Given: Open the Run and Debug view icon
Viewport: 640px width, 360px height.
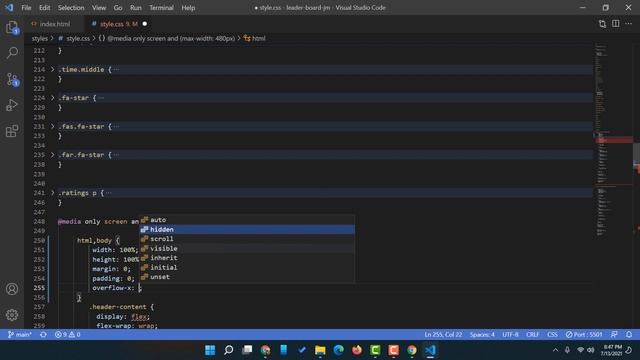Looking at the screenshot, I should click(x=12, y=105).
